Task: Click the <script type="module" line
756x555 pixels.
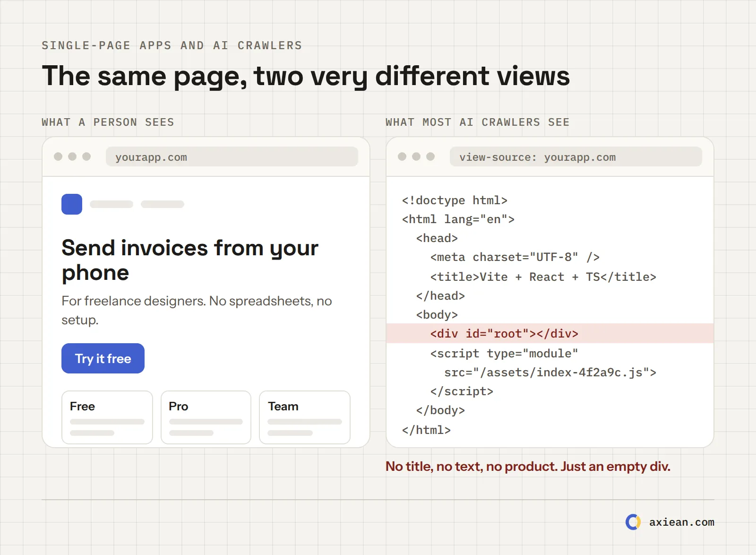Action: 504,354
